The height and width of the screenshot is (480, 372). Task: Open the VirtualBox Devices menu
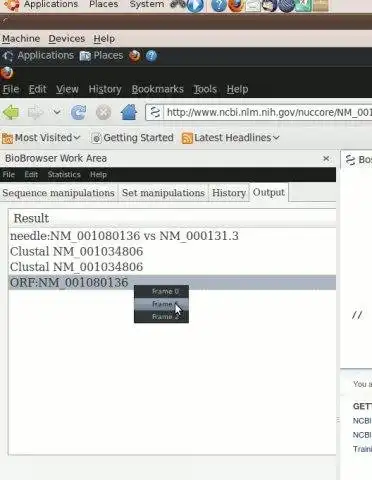coord(67,39)
